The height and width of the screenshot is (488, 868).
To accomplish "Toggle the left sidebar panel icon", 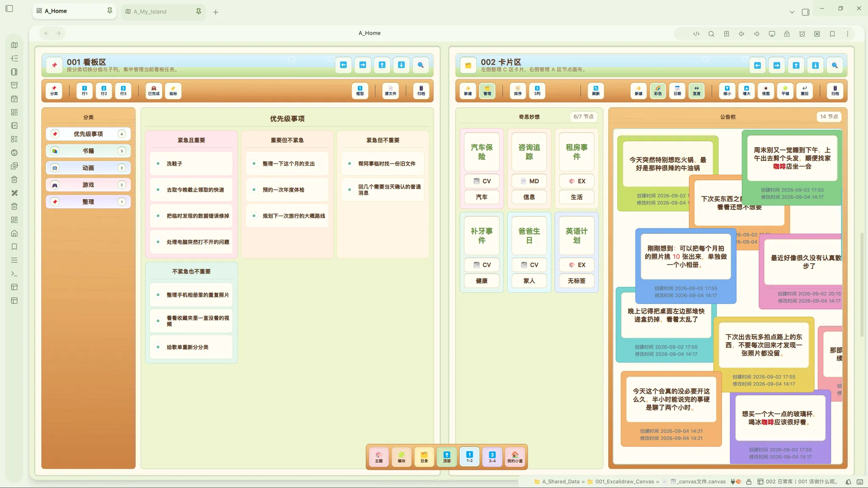I will coord(9,8).
